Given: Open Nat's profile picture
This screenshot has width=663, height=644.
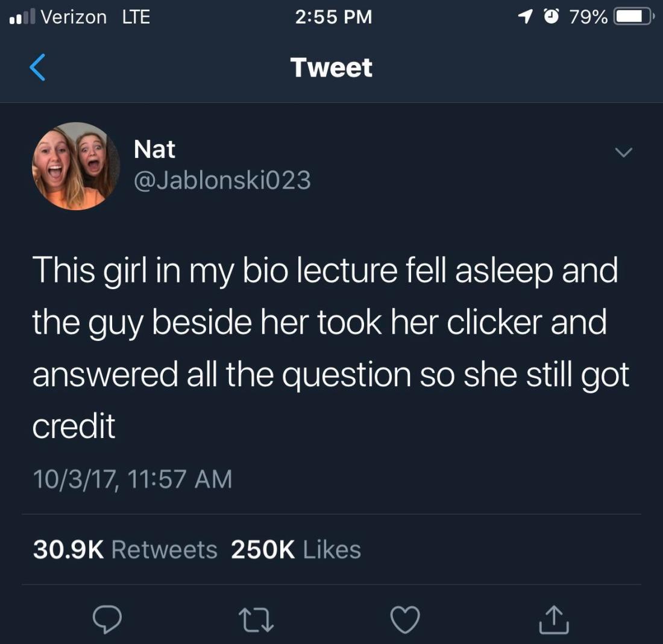Looking at the screenshot, I should pos(76,166).
